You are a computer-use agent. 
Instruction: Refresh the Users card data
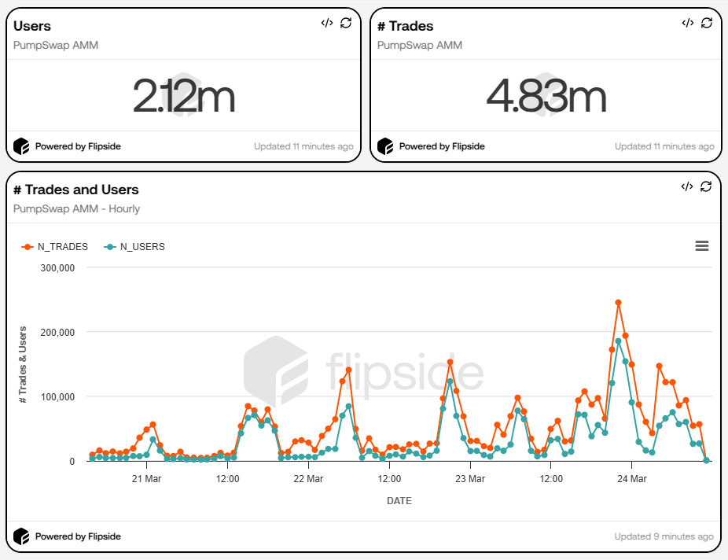click(346, 23)
